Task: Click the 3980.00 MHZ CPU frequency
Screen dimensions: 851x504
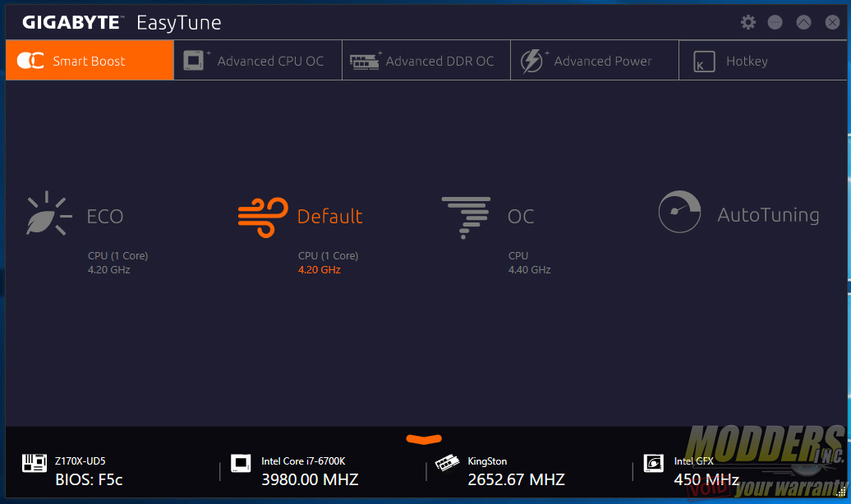Action: [x=310, y=479]
